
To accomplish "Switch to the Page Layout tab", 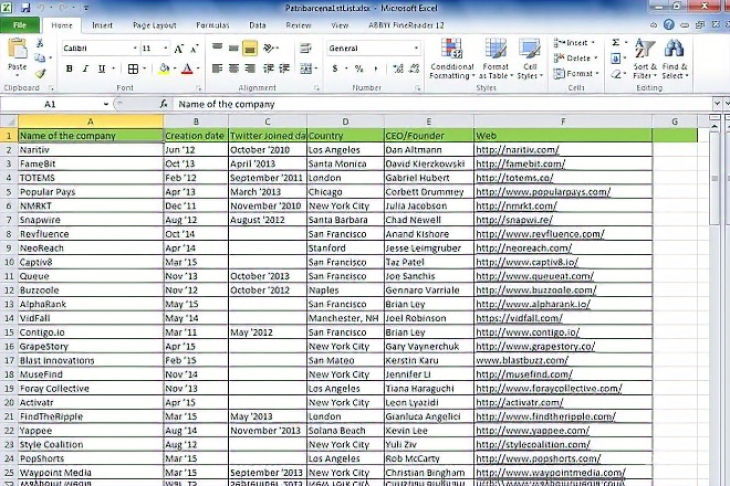I will point(155,26).
